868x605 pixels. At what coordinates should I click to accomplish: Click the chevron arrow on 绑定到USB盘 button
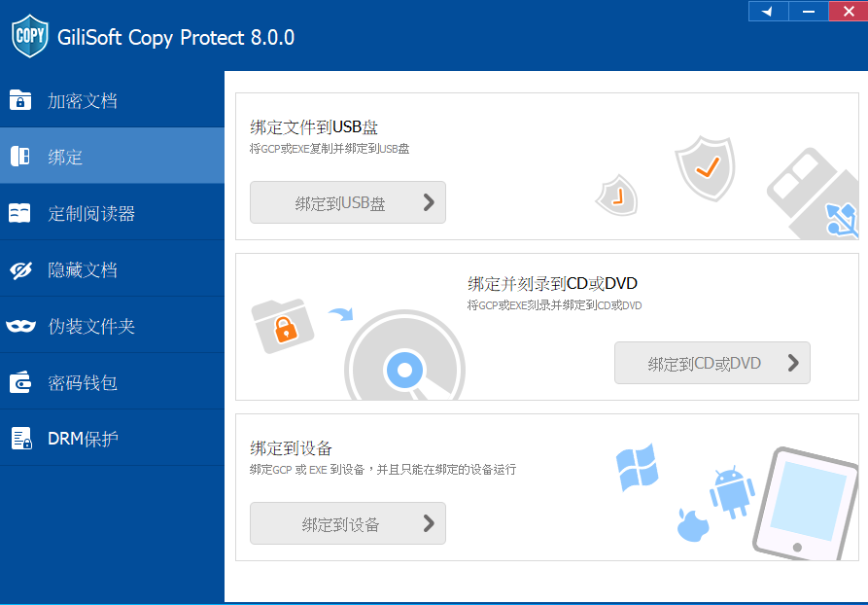coord(429,202)
